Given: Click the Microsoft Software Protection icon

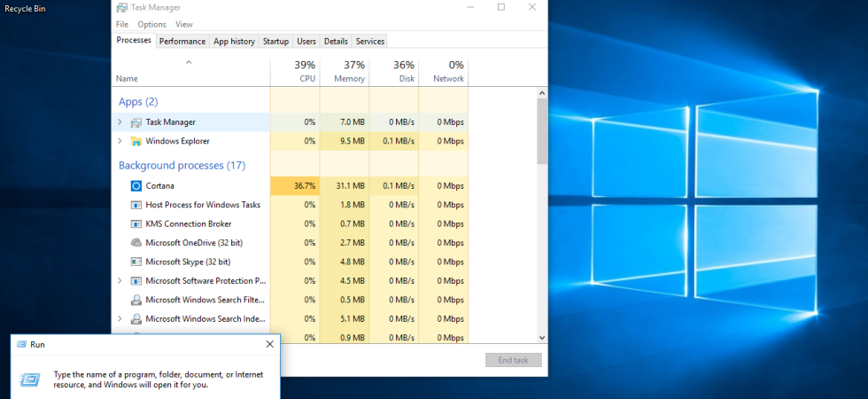Looking at the screenshot, I should (x=136, y=281).
